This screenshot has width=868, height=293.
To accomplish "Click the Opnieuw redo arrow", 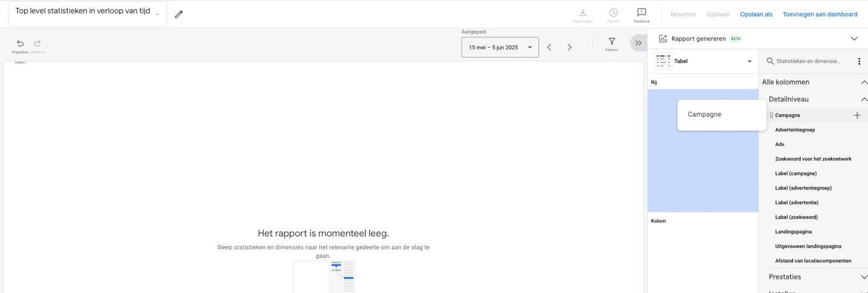I will tap(38, 43).
